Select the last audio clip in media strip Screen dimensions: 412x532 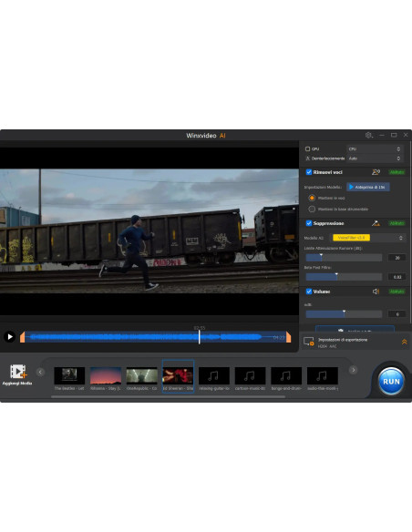pyautogui.click(x=323, y=375)
